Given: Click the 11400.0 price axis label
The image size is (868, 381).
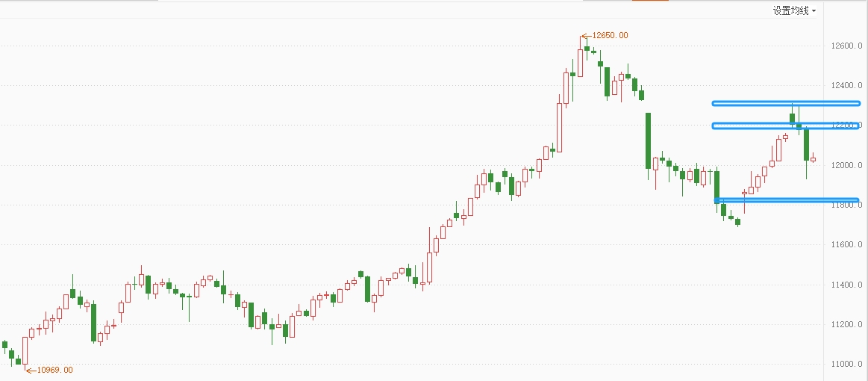Looking at the screenshot, I should [849, 285].
